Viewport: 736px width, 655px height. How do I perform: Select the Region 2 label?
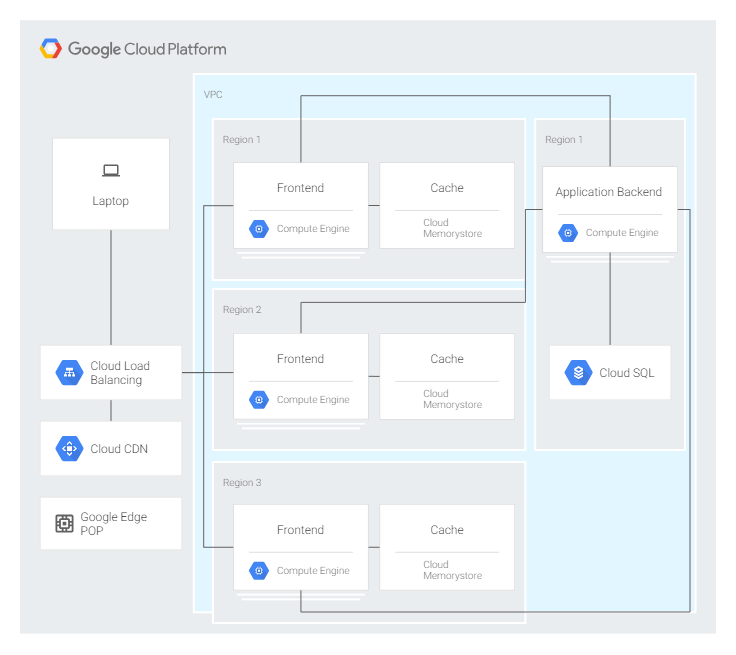point(242,309)
